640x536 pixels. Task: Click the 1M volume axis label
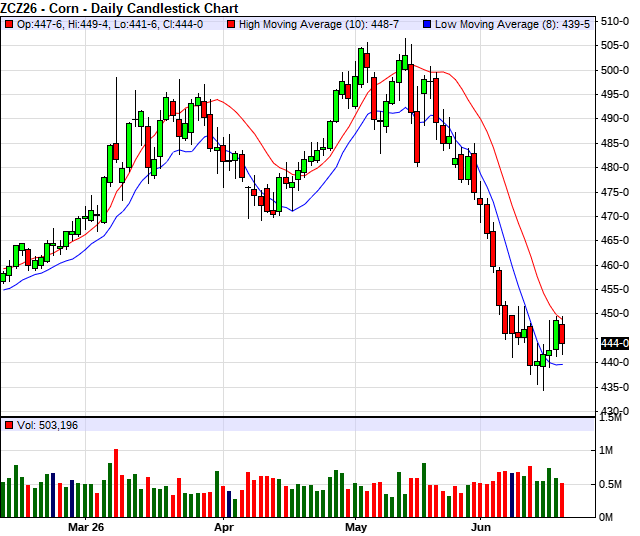point(606,450)
